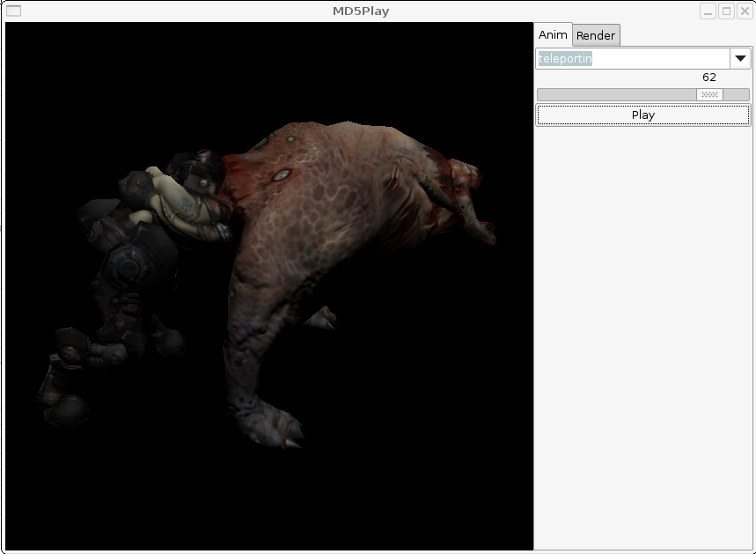The height and width of the screenshot is (554, 756).
Task: Switch to the Render tab
Action: pyautogui.click(x=596, y=35)
